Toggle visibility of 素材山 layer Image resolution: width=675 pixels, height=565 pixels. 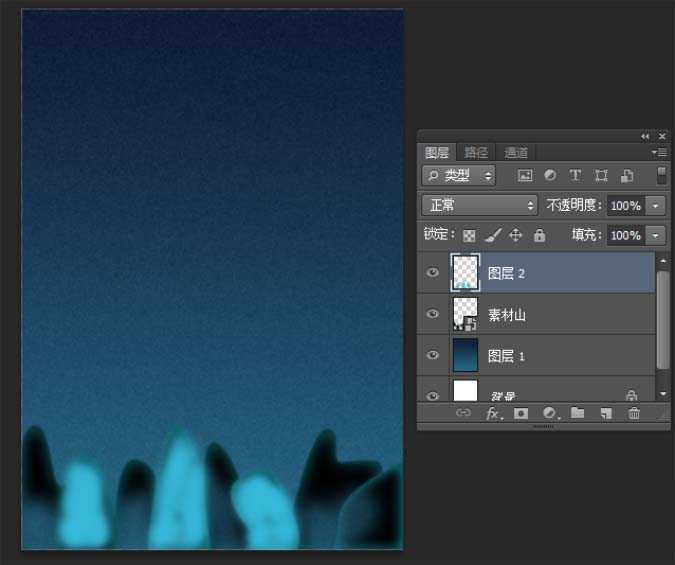pyautogui.click(x=432, y=314)
